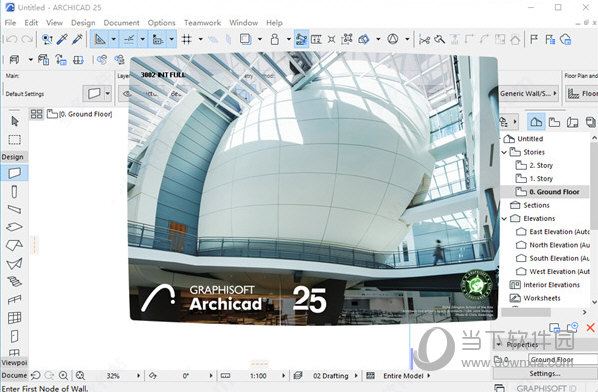The image size is (598, 392).
Task: Click the View Map icon in Navigator
Action: tap(554, 122)
